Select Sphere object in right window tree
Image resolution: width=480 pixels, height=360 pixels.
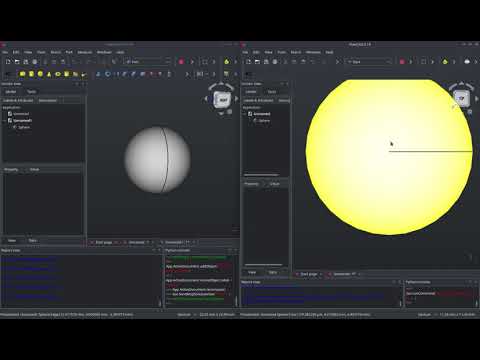(263, 121)
